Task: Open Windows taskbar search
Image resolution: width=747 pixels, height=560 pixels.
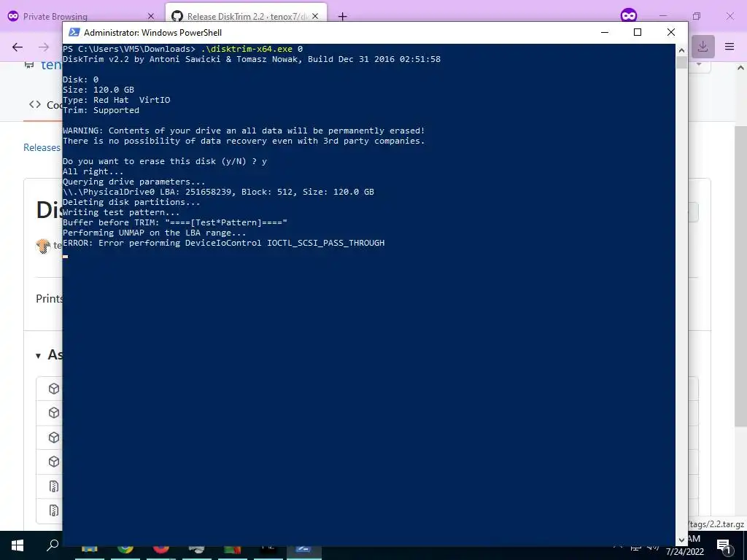Action: click(x=53, y=545)
